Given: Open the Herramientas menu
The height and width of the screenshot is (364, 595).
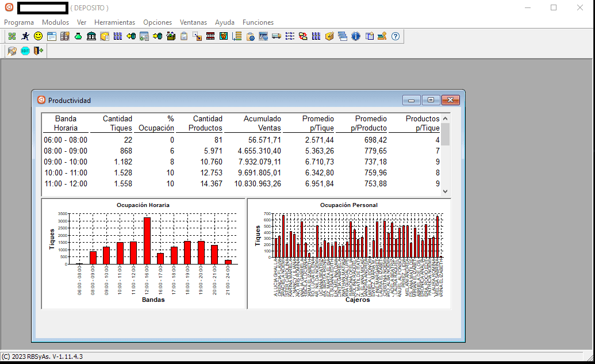Looking at the screenshot, I should (114, 22).
